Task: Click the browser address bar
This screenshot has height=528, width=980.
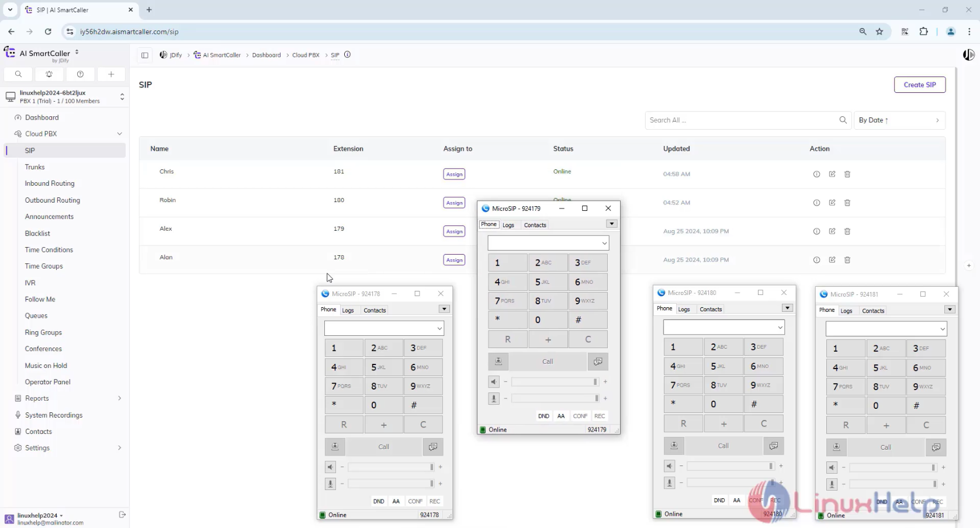Action: [x=462, y=32]
